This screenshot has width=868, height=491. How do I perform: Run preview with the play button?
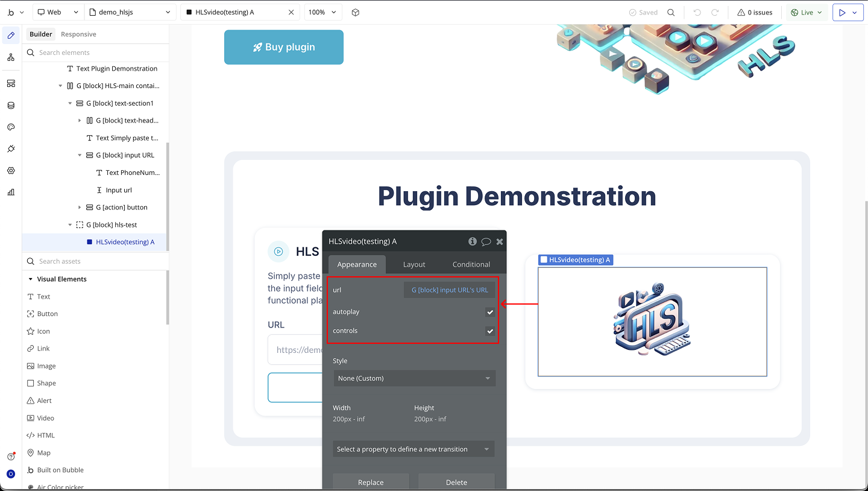click(x=842, y=12)
